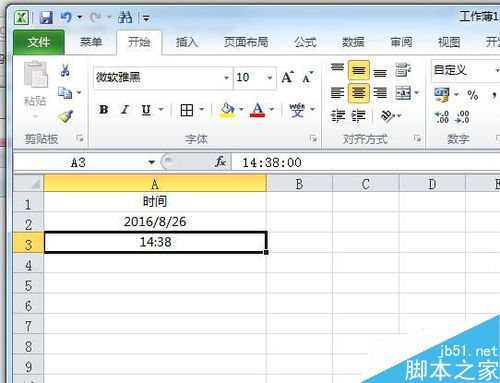
Task: Toggle Italic formatting
Action: point(125,110)
